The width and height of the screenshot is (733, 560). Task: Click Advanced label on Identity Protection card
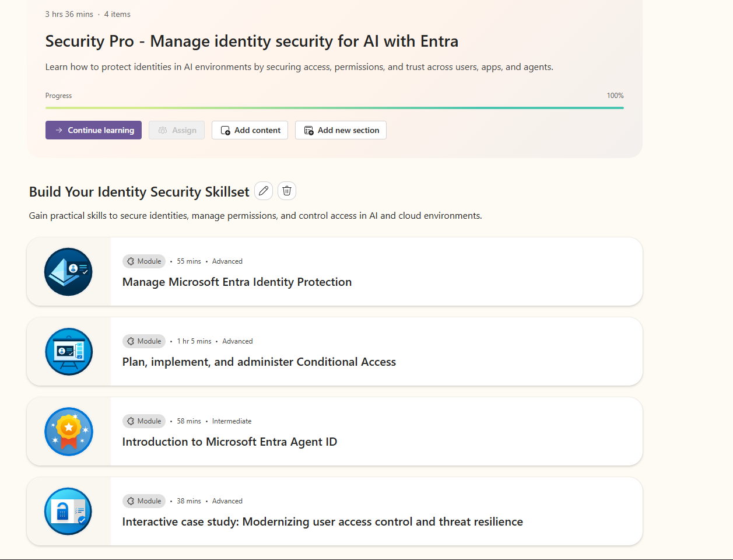[227, 261]
